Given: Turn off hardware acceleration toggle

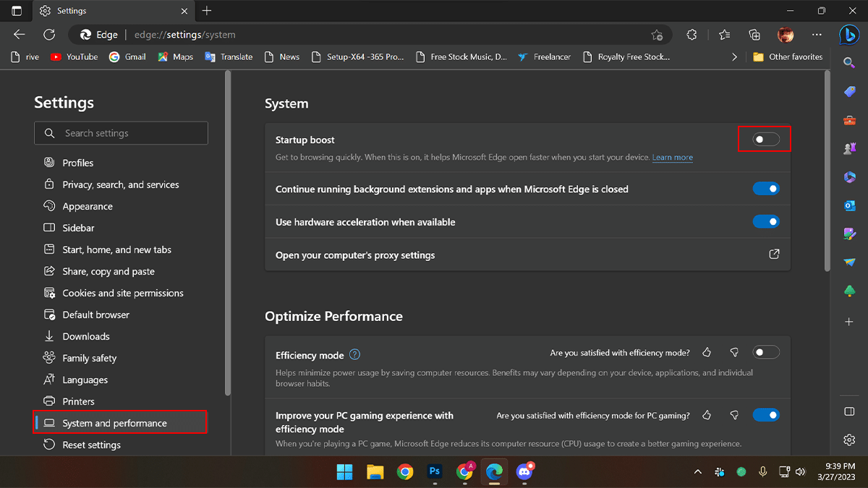Looking at the screenshot, I should click(766, 222).
